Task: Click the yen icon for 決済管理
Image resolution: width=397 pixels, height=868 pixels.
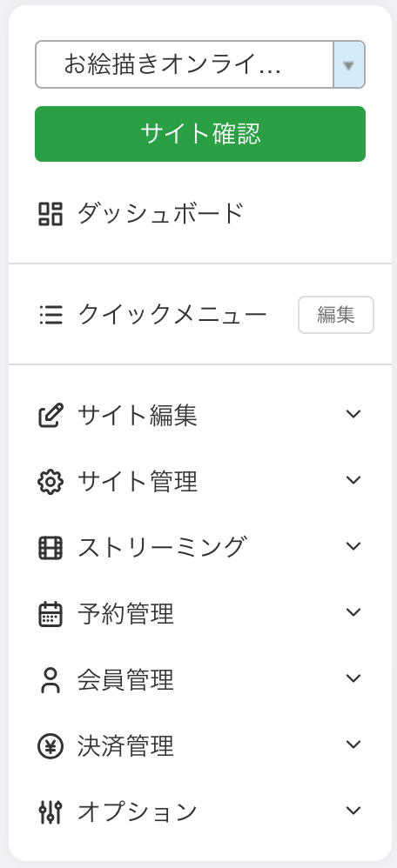Action: click(x=50, y=745)
